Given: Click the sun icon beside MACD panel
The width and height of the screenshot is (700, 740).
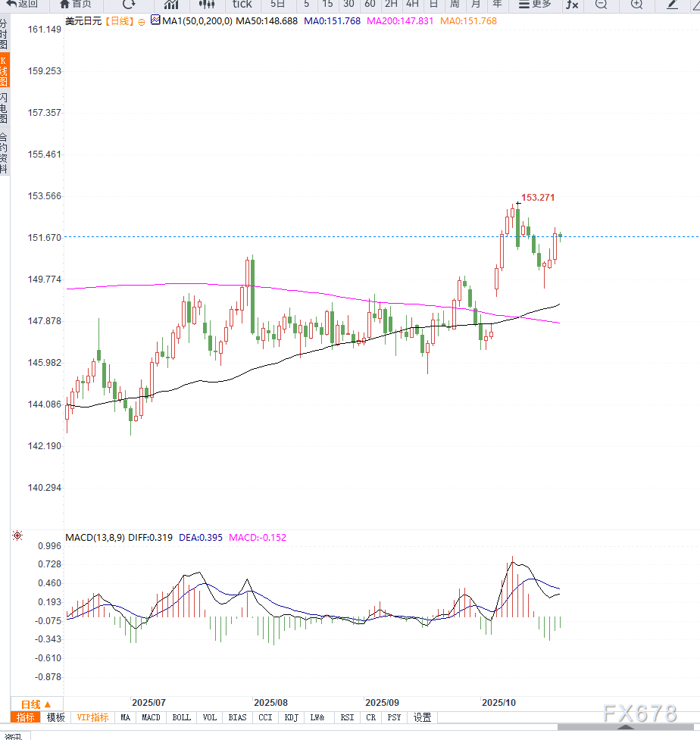Looking at the screenshot, I should (17, 536).
